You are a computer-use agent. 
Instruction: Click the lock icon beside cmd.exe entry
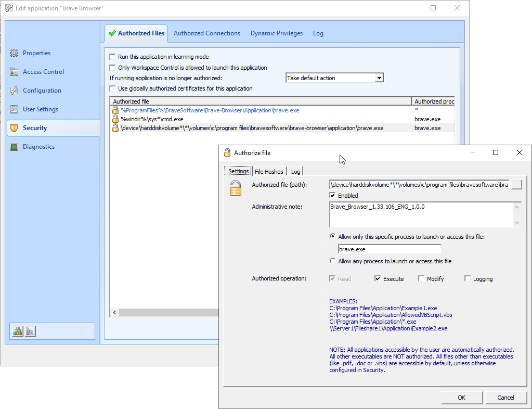pyautogui.click(x=115, y=119)
